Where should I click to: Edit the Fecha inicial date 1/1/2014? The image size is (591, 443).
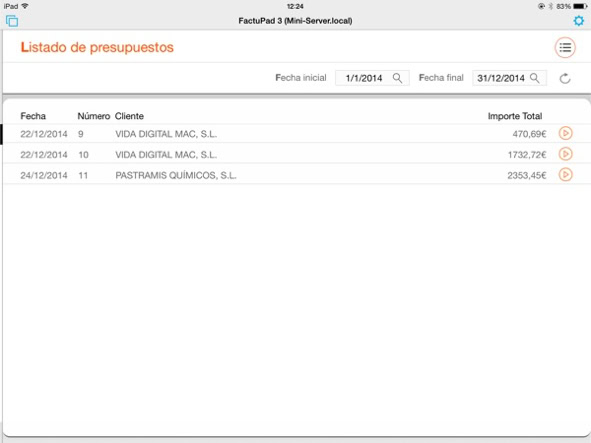[364, 78]
